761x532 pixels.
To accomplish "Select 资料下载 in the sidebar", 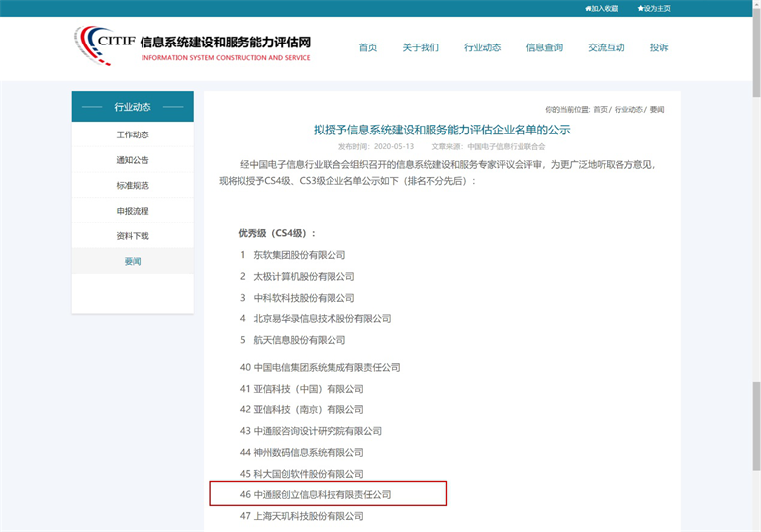I will [x=133, y=236].
